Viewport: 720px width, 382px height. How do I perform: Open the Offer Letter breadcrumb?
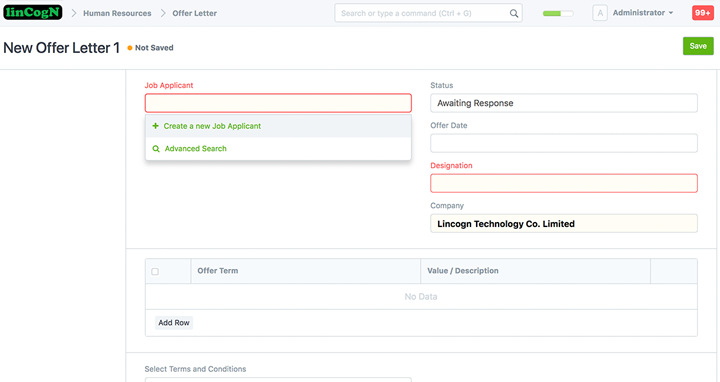coord(195,13)
